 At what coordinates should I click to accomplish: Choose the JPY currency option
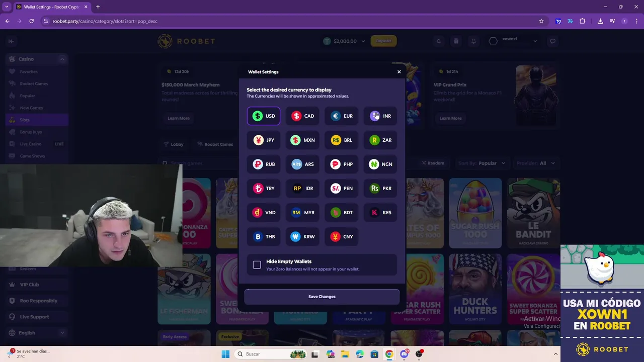coord(264,140)
